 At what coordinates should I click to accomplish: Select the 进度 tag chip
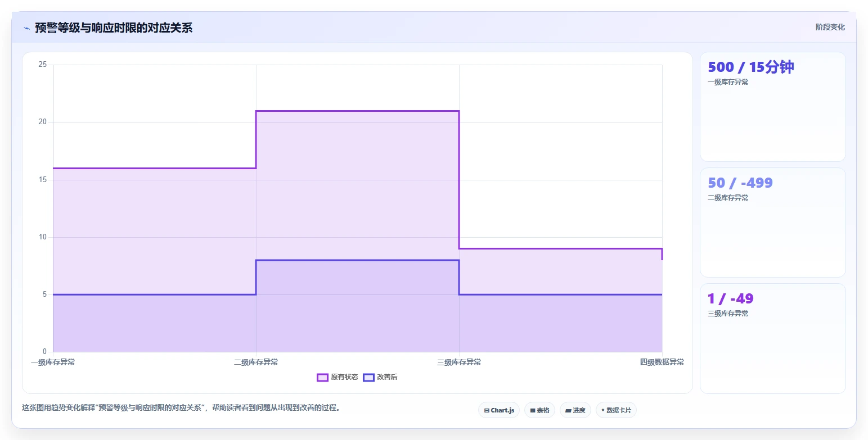click(575, 410)
